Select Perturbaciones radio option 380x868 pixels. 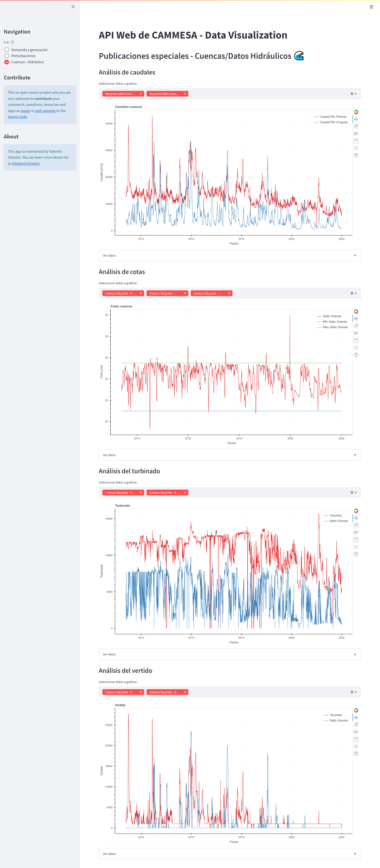[x=7, y=56]
